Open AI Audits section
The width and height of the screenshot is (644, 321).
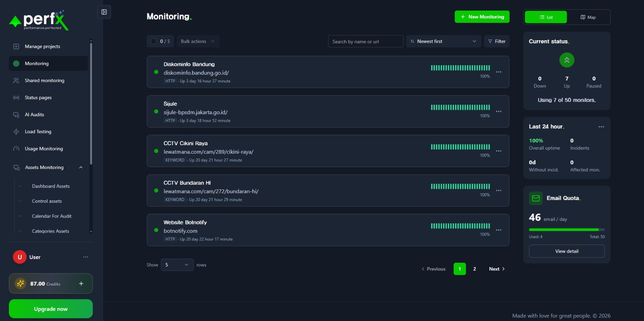tap(48, 115)
